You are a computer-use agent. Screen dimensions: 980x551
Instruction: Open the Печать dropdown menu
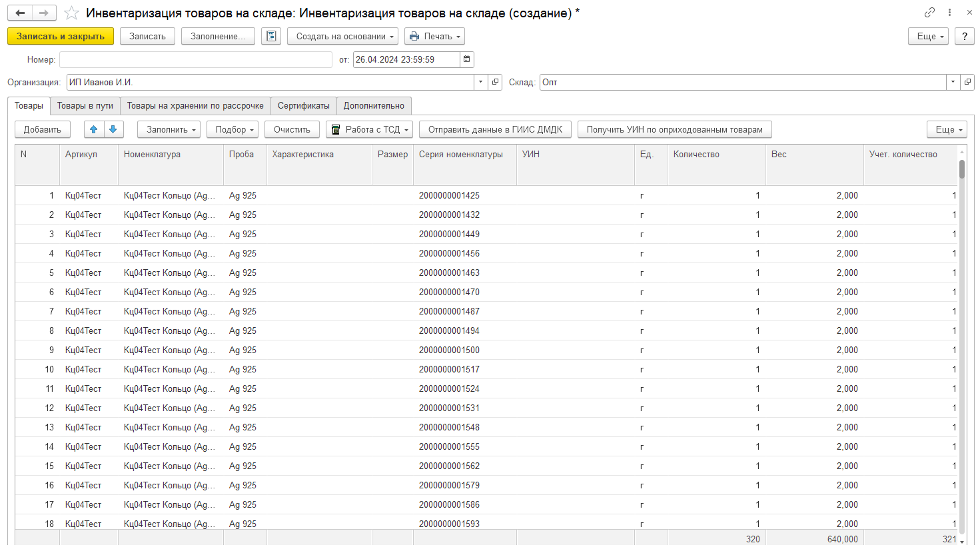coord(434,36)
